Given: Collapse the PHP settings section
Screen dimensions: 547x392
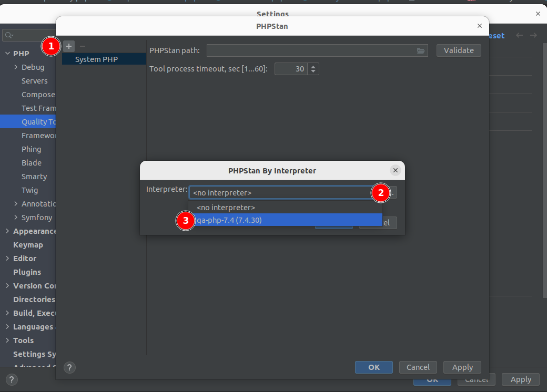Looking at the screenshot, I should coord(8,53).
